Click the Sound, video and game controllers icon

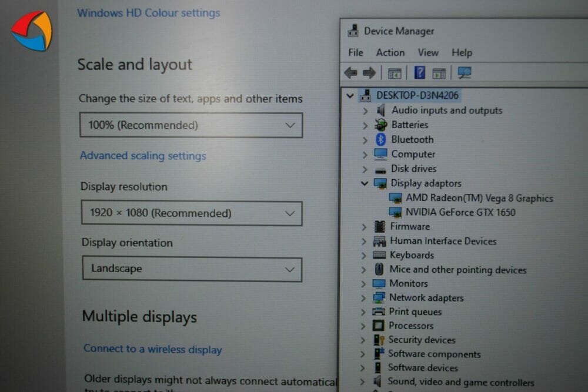point(377,381)
